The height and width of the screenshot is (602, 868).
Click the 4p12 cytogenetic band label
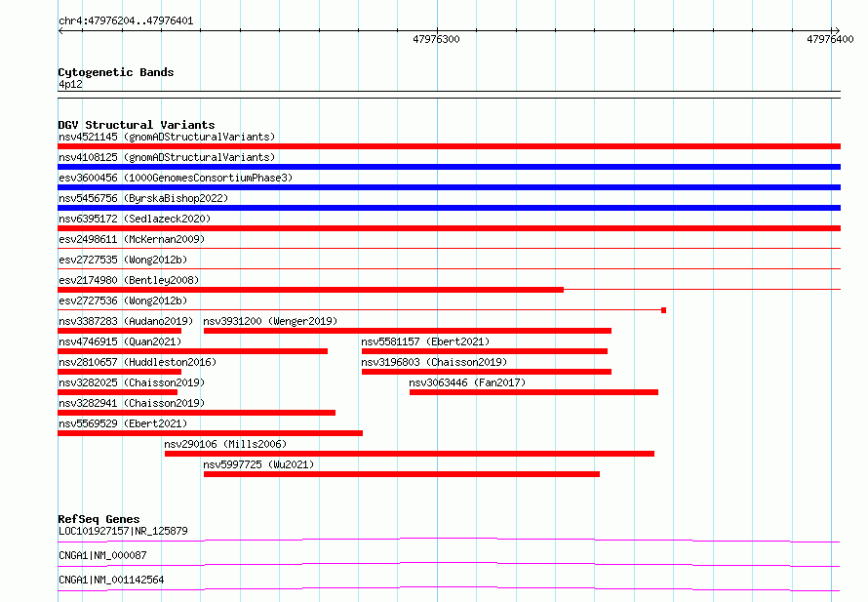pyautogui.click(x=70, y=84)
